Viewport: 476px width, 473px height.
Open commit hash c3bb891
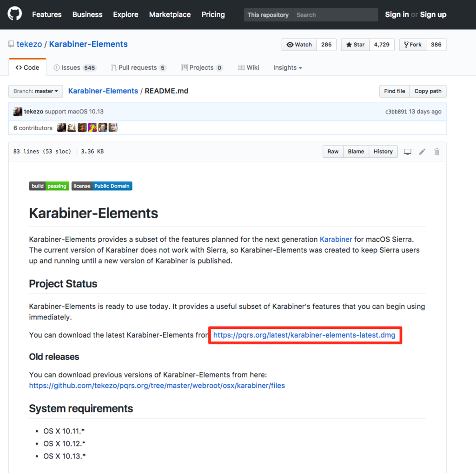click(x=396, y=112)
